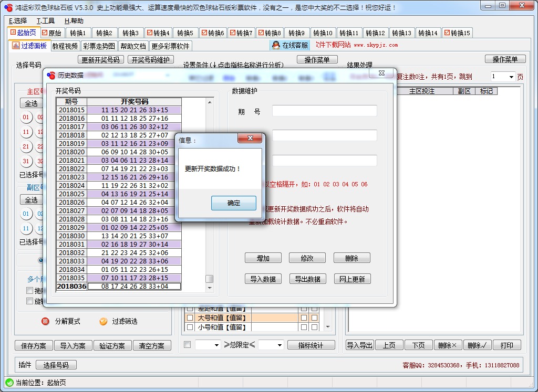Screen dimensions: 538x392
Task: Select ball number 31 in main zone
Action: (x=26, y=161)
